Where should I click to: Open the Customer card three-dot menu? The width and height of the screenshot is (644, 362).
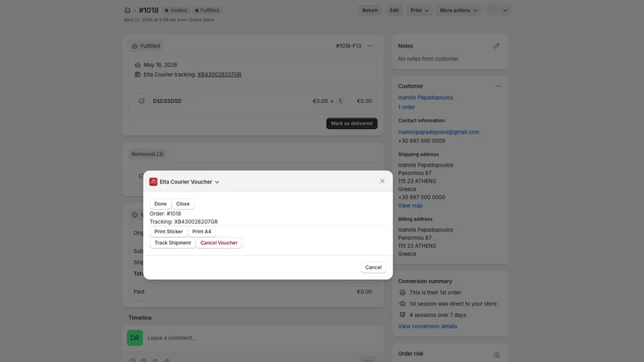pos(498,86)
